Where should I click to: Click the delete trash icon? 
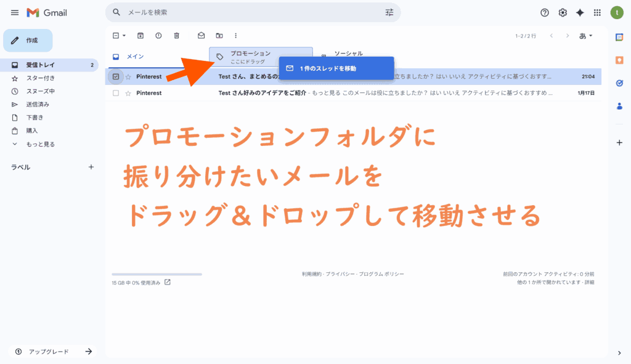pos(177,36)
